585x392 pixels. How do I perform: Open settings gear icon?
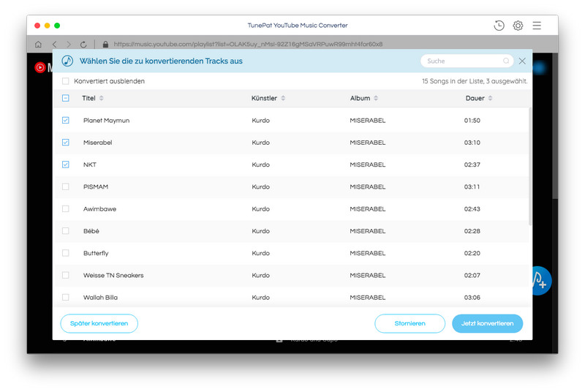click(x=518, y=26)
